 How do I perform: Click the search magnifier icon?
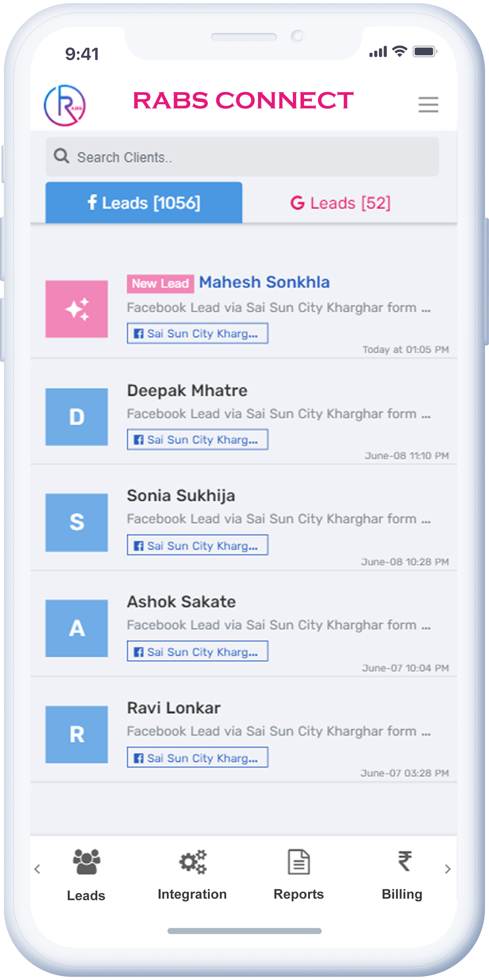62,156
